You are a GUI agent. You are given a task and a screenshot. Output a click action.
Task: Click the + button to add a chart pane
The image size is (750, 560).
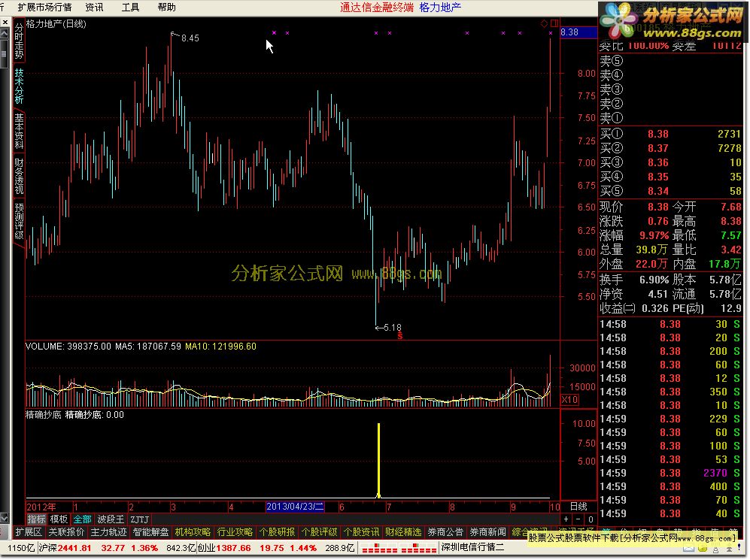(566, 519)
